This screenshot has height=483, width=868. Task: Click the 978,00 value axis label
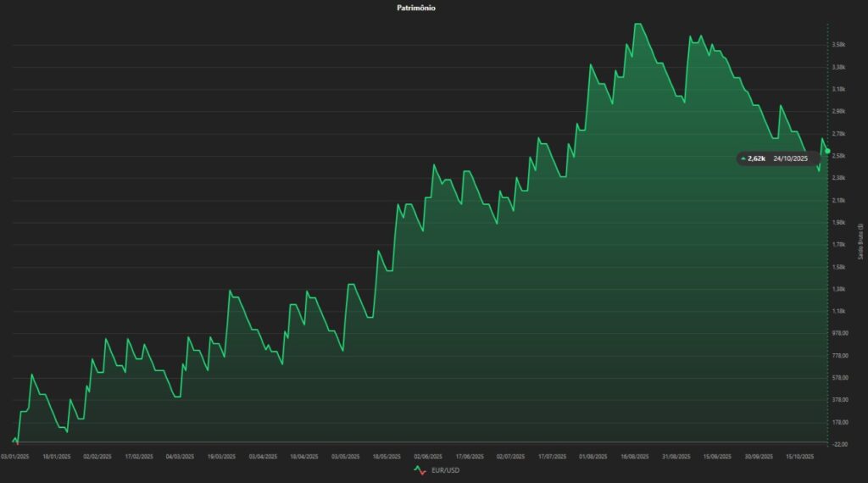839,333
